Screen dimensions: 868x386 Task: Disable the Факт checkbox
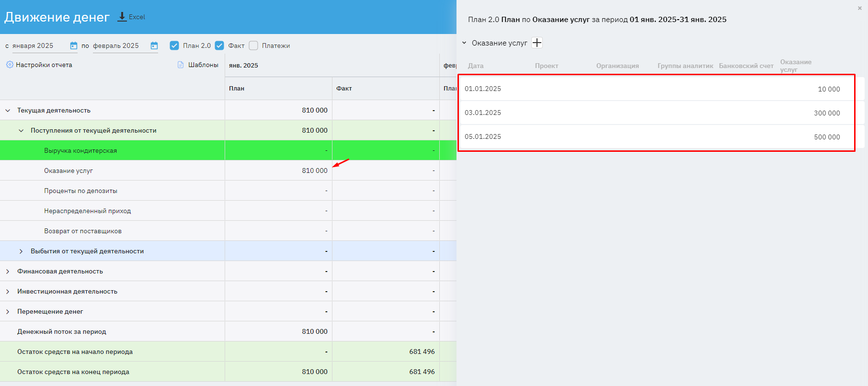pos(219,45)
